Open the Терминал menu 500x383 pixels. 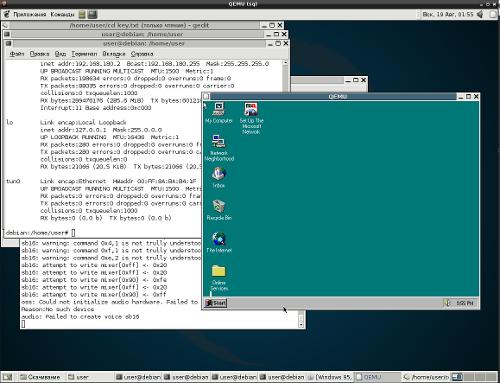(84, 54)
